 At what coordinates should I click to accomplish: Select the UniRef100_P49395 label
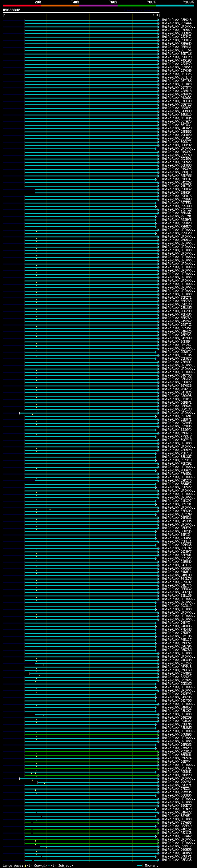pos(177,521)
